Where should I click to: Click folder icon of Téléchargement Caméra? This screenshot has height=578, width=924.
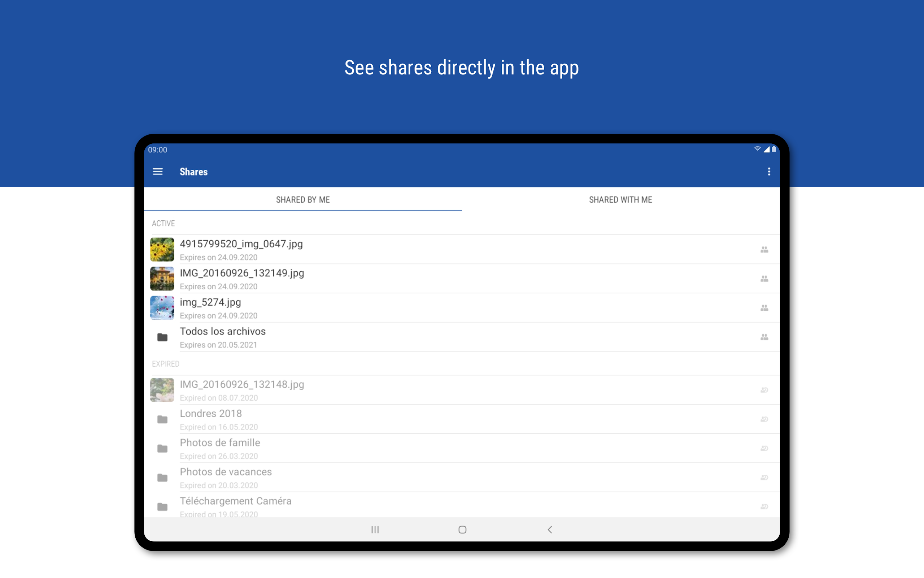162,507
